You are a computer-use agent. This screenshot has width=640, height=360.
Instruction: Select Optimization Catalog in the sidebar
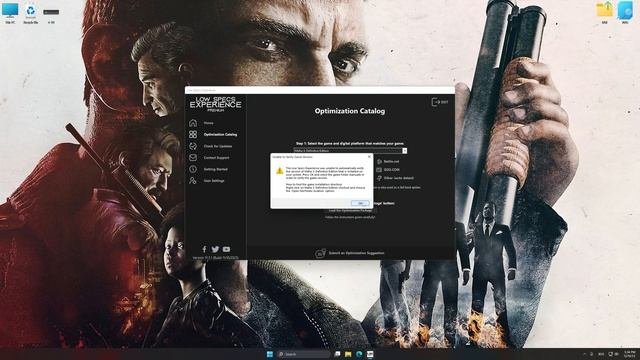(x=220, y=134)
